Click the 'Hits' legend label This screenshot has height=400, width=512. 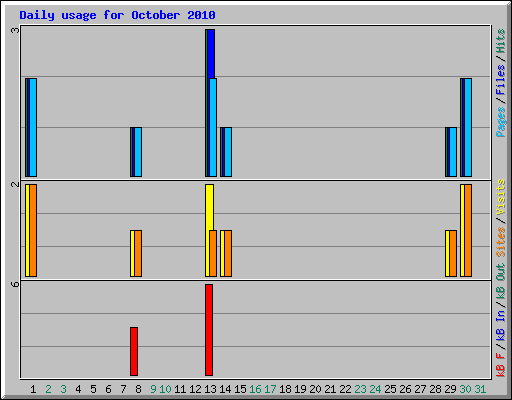click(501, 41)
